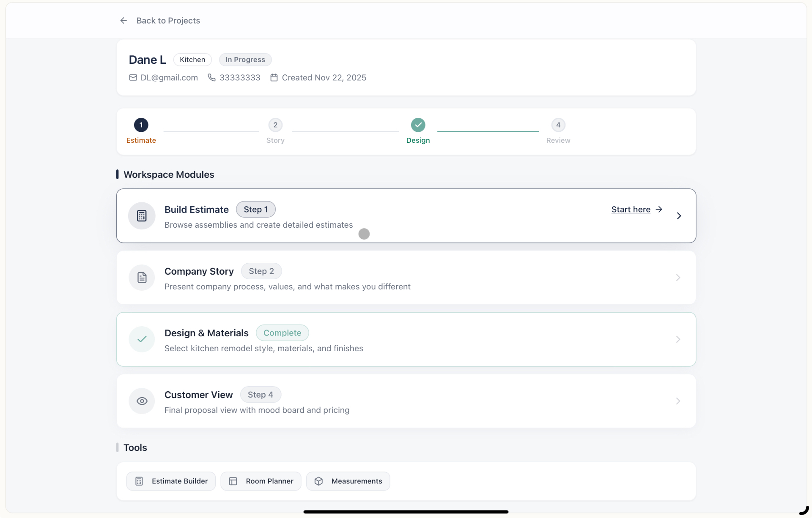
Task: Open the Customer View module title
Action: coord(199,395)
